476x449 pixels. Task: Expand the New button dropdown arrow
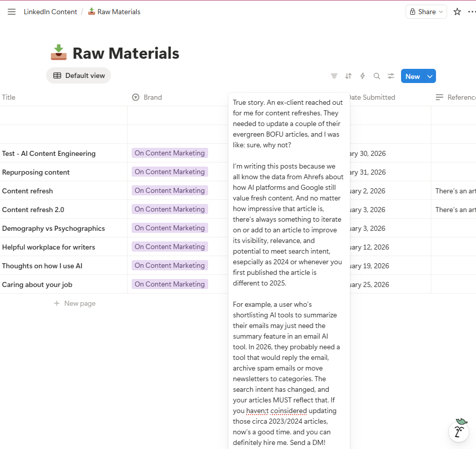[x=430, y=76]
